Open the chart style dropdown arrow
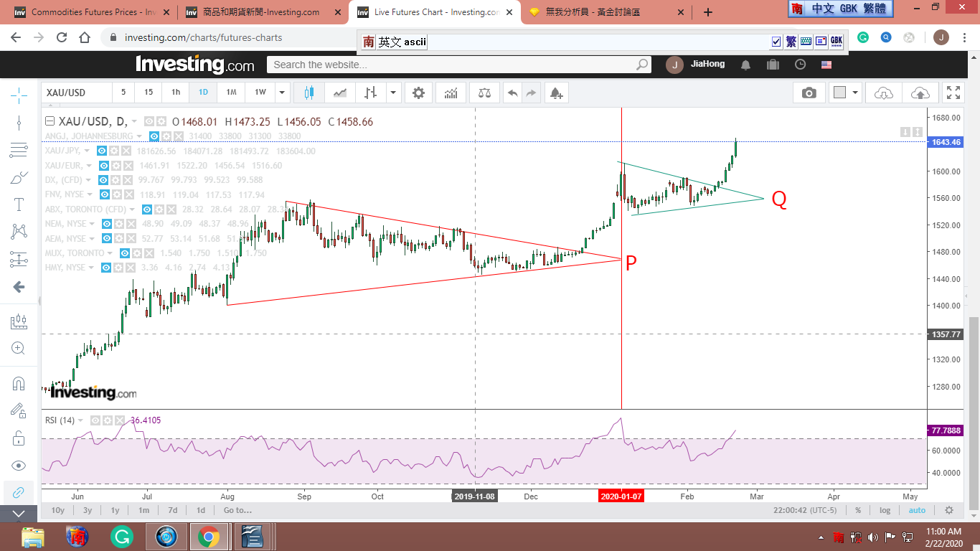980x551 pixels. (393, 93)
